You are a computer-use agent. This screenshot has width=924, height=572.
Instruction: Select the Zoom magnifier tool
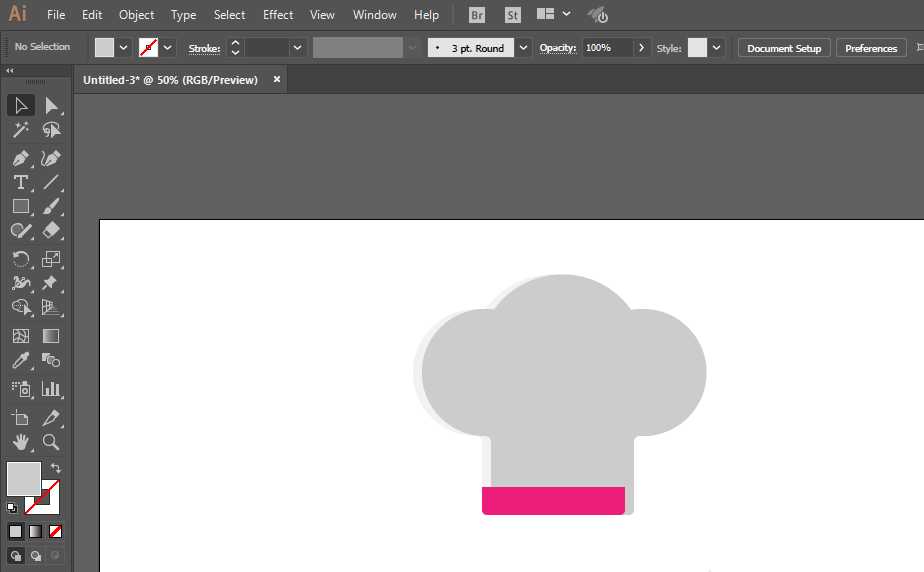[51, 442]
